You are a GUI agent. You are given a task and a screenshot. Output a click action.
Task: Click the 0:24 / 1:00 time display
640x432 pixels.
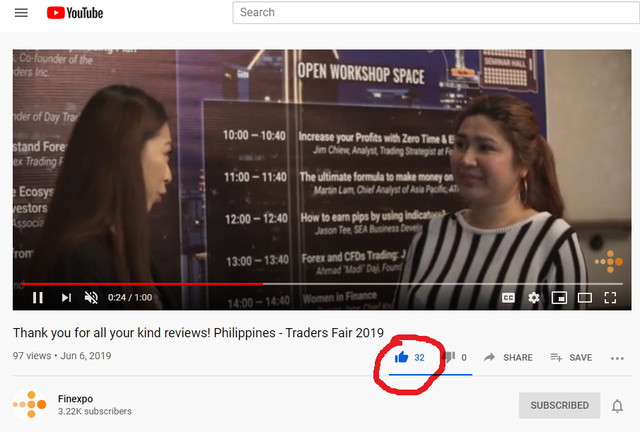130,298
